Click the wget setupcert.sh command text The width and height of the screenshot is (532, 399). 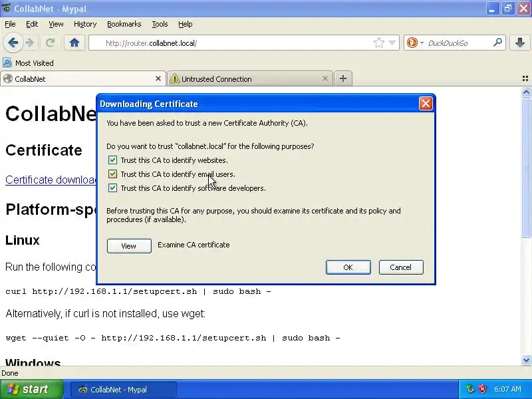pyautogui.click(x=173, y=338)
